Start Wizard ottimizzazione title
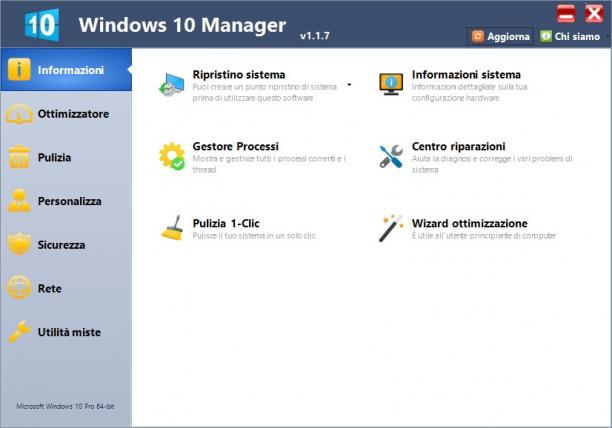 pos(470,224)
